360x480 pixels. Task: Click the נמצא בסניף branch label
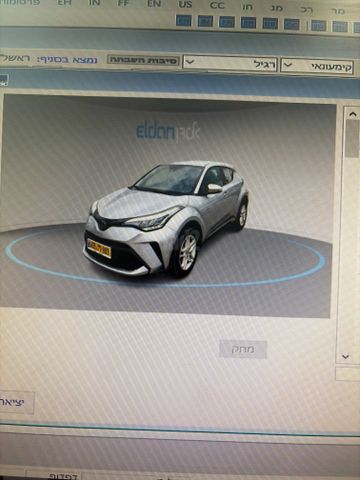tap(67, 60)
